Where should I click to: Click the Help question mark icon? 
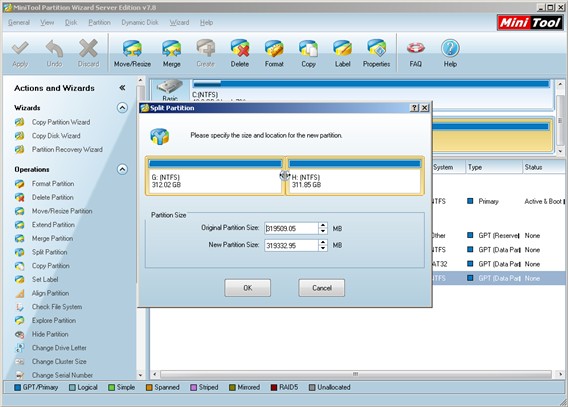450,54
